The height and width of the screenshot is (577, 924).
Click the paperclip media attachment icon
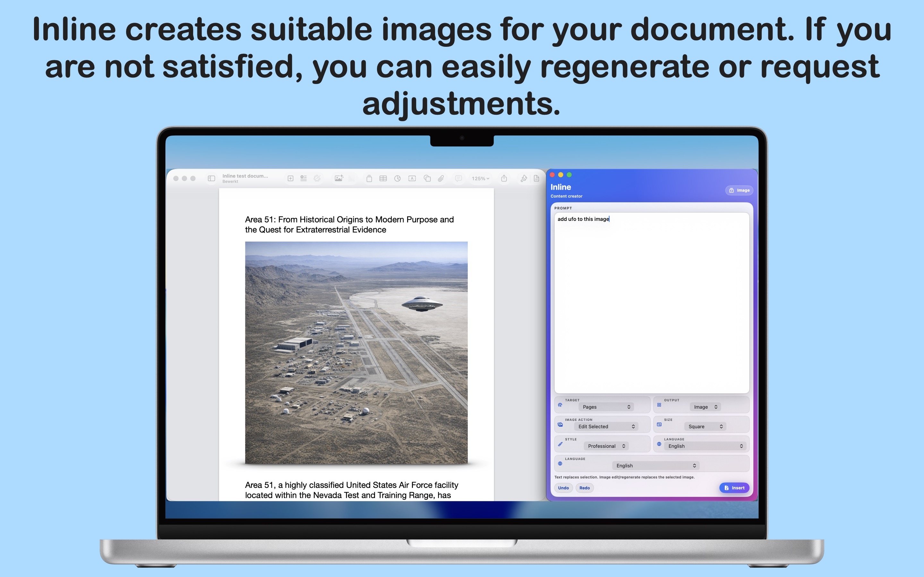coord(441,178)
